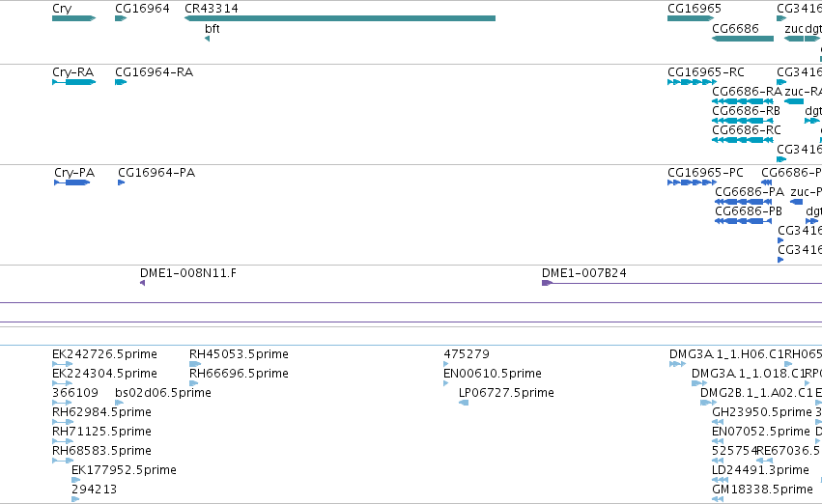822x504 pixels.
Task: Select the CG16965-RC transcript arrows
Action: (x=692, y=82)
